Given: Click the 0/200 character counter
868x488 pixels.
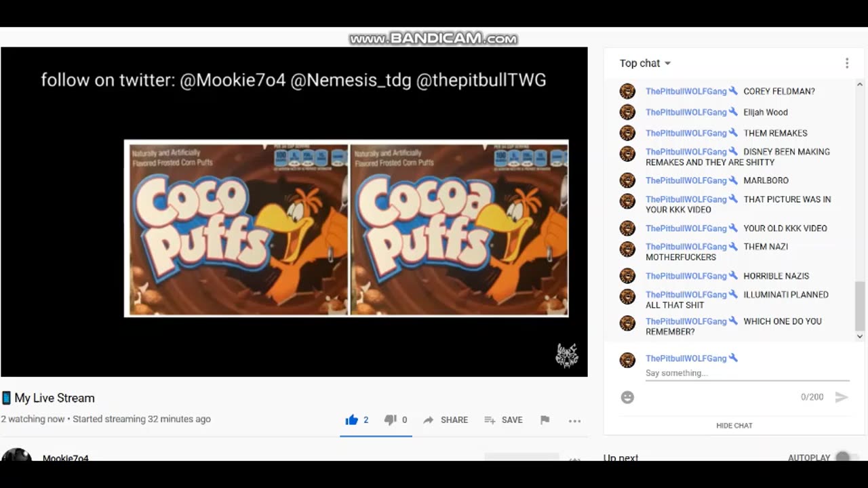Looking at the screenshot, I should (x=812, y=397).
